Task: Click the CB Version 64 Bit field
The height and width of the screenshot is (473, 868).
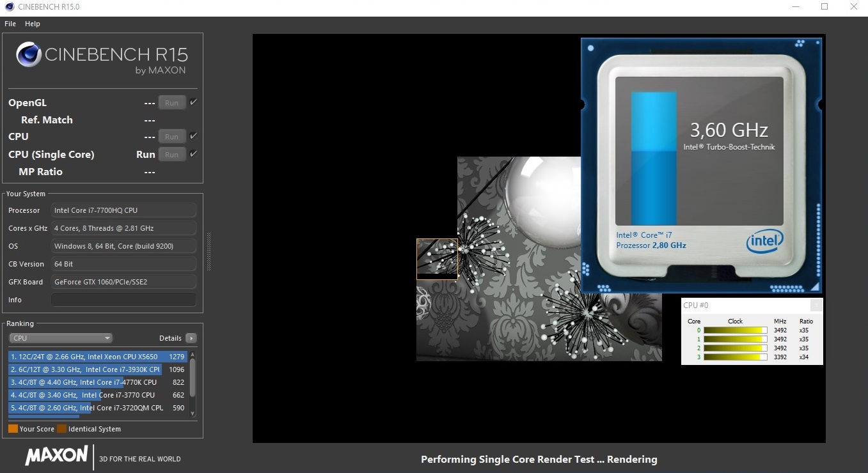Action: coord(124,264)
